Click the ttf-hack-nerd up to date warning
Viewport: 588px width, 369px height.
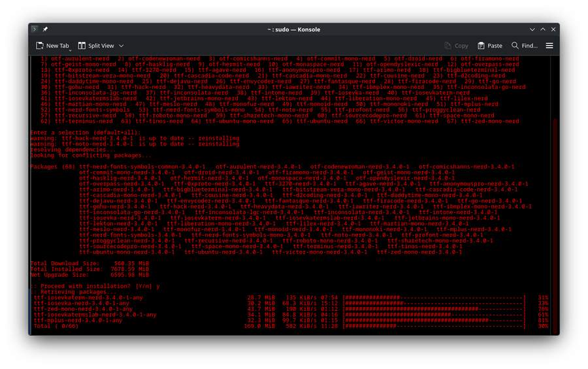point(135,138)
